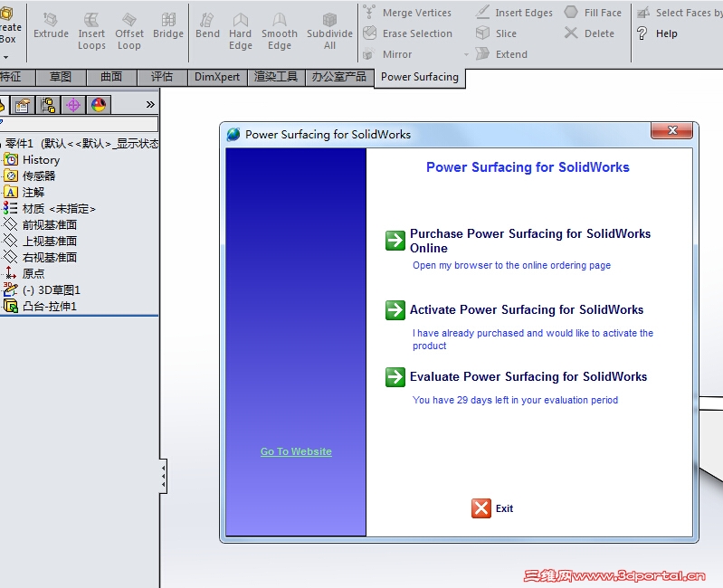Switch to the 曲面 tab
The image size is (723, 588).
111,77
